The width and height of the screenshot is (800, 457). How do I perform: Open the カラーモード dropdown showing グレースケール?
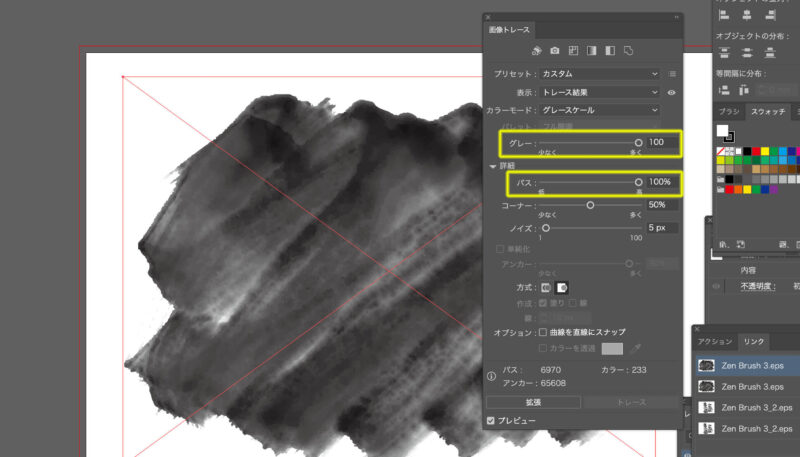pos(599,110)
